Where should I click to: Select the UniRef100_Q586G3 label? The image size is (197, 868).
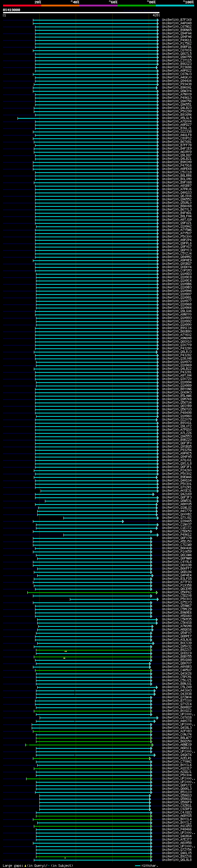[x=176, y=795]
